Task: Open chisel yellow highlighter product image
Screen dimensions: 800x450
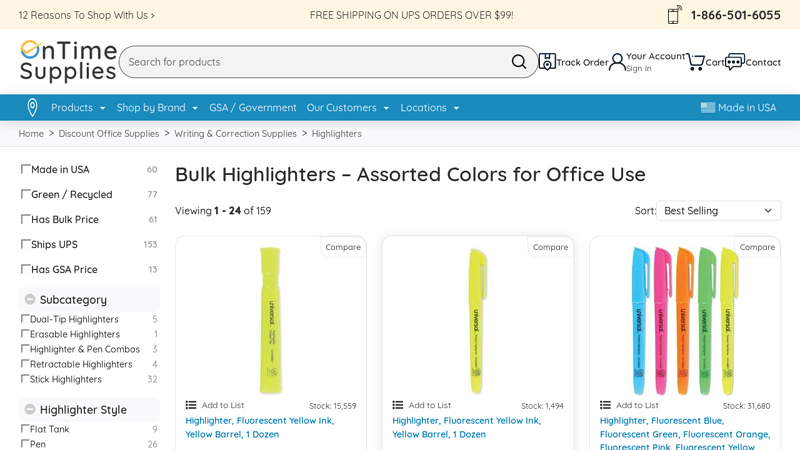Action: pyautogui.click(x=270, y=320)
